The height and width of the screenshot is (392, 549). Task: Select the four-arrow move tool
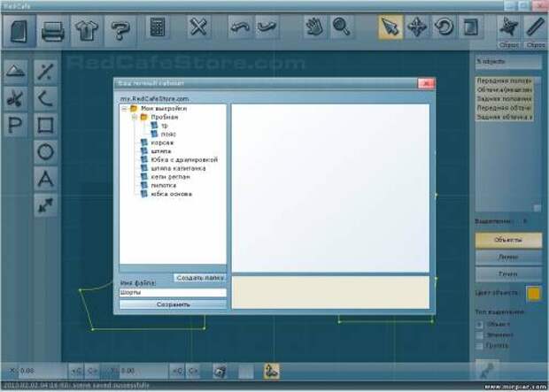coord(417,27)
